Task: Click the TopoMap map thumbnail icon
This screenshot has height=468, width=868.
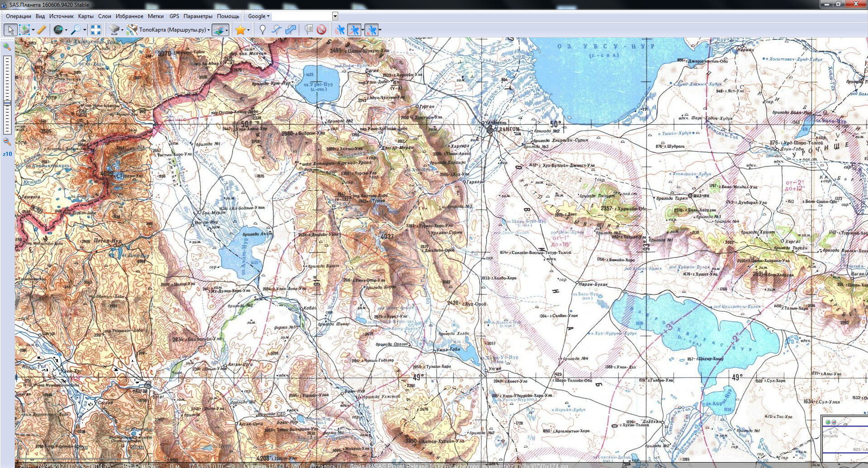Action: tap(132, 30)
